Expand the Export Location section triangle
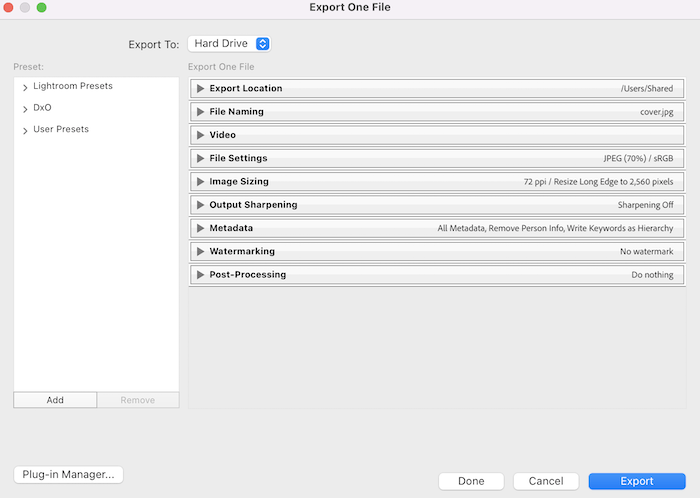The image size is (700, 498). [200, 89]
